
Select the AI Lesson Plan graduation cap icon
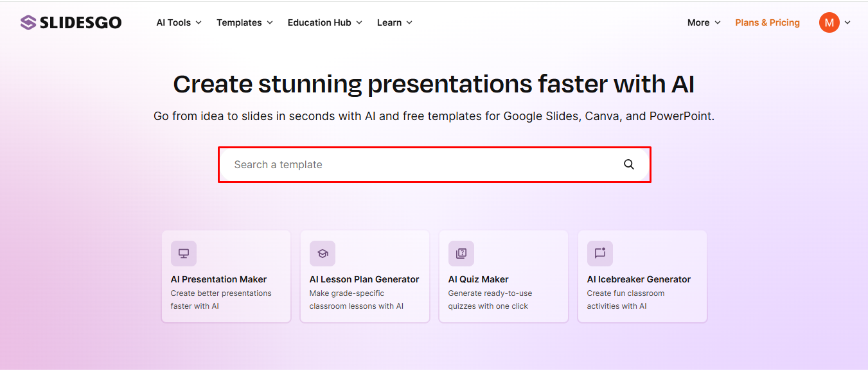[323, 254]
